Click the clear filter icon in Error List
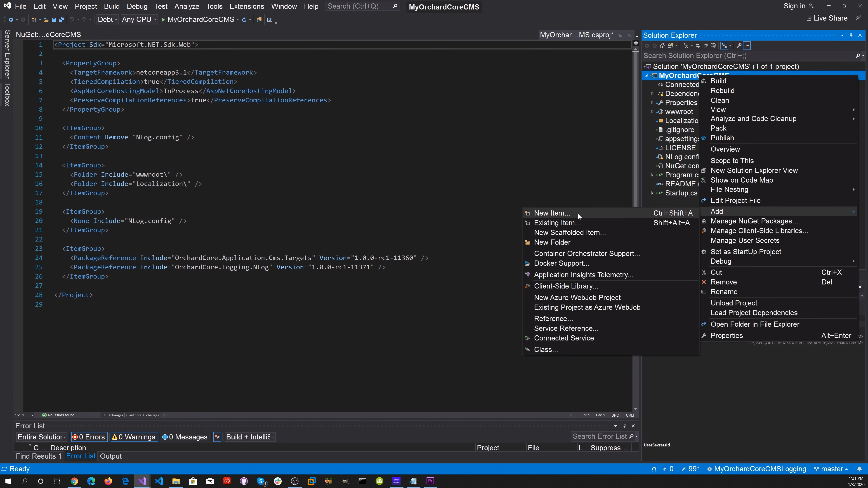868x488 pixels. pyautogui.click(x=217, y=437)
